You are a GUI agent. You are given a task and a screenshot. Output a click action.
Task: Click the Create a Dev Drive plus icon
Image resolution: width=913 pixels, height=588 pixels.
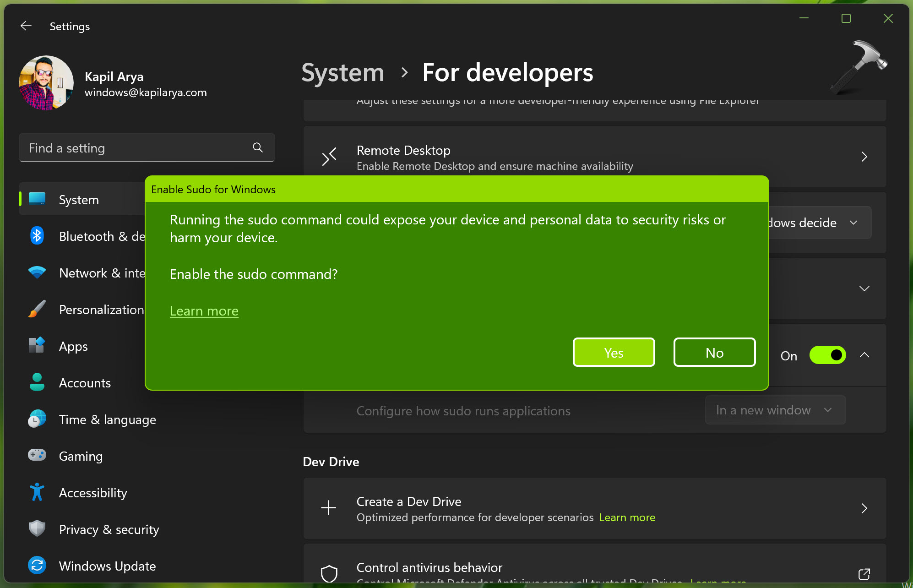coord(329,508)
